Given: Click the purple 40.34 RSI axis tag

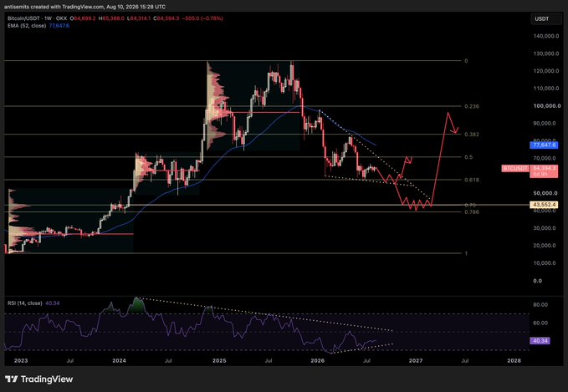Looking at the screenshot, I should pyautogui.click(x=540, y=341).
